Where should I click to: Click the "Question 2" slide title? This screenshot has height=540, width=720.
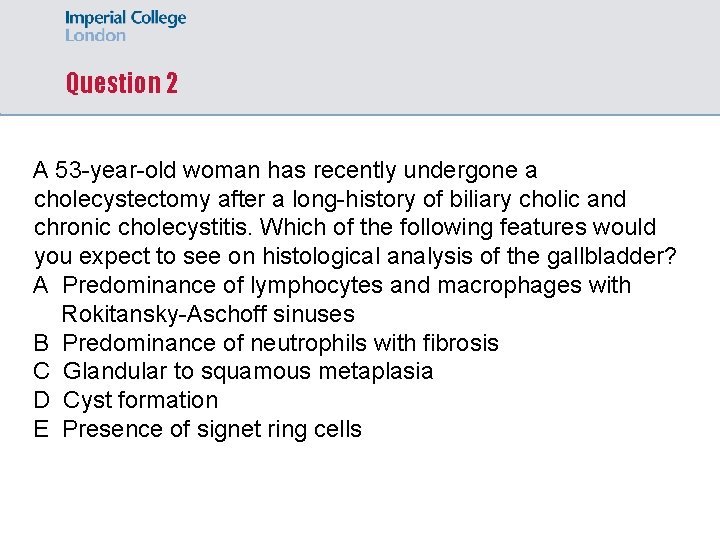coord(121,83)
